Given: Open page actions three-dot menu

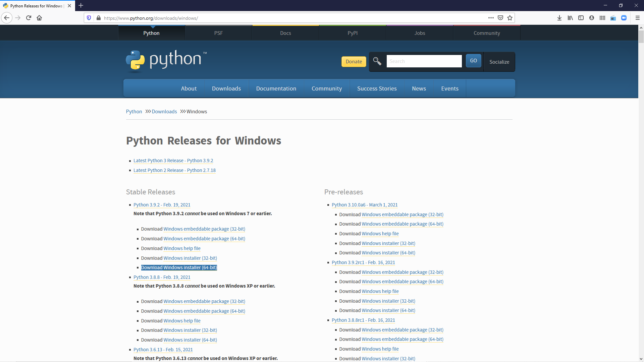Looking at the screenshot, I should (491, 18).
